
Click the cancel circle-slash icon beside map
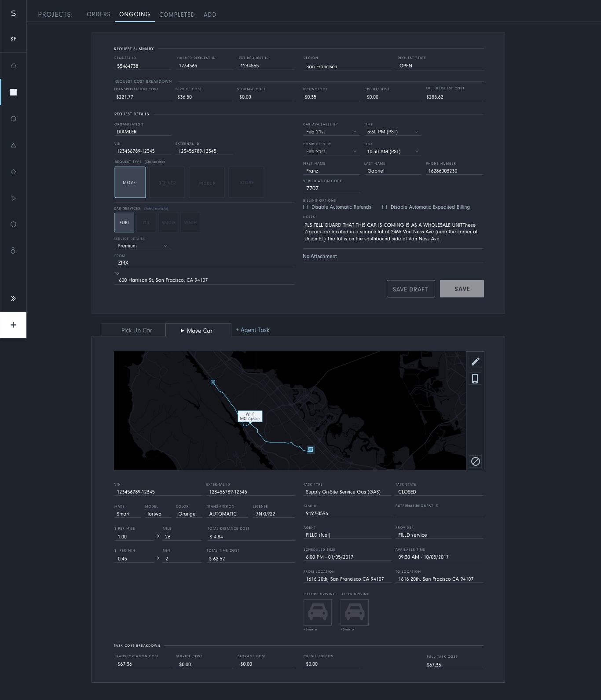[x=475, y=461]
